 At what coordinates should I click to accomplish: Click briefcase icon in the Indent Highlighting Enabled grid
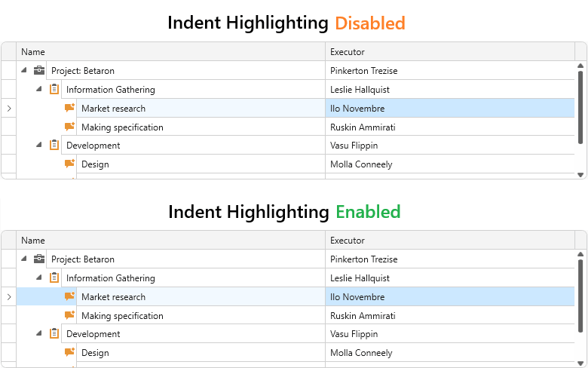coord(39,259)
